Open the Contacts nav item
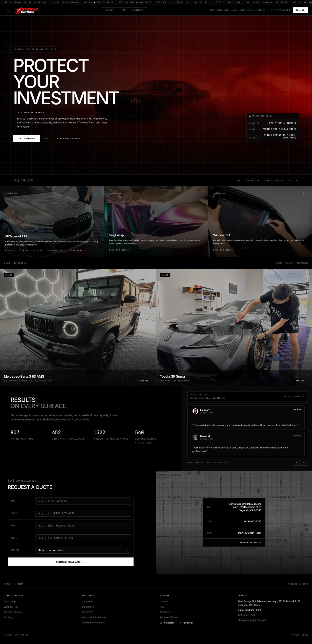Screen dimensions: 312x644 [138, 10]
